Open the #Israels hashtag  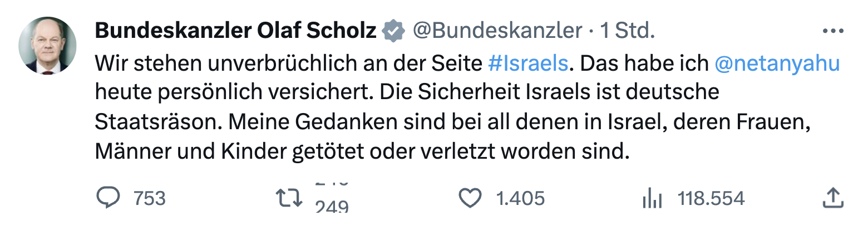point(528,63)
